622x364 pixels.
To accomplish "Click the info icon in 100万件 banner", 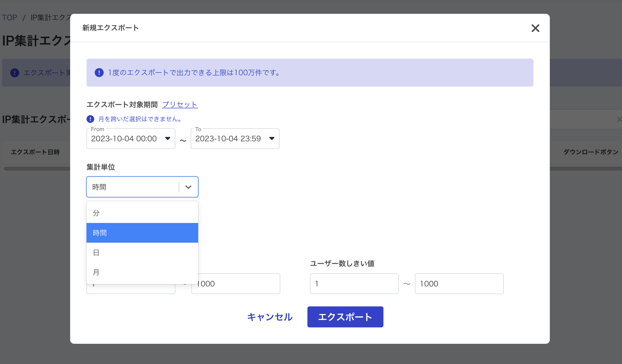I will click(x=99, y=73).
